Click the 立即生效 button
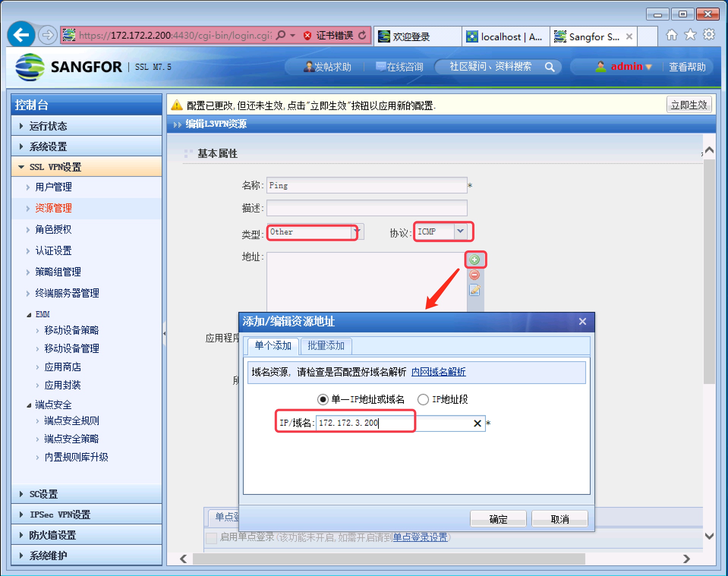728x576 pixels. point(689,105)
